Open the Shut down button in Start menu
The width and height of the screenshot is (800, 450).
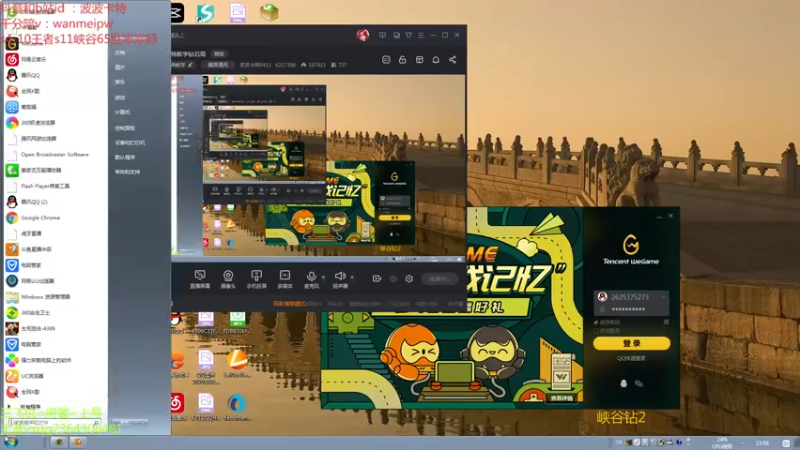pos(130,422)
